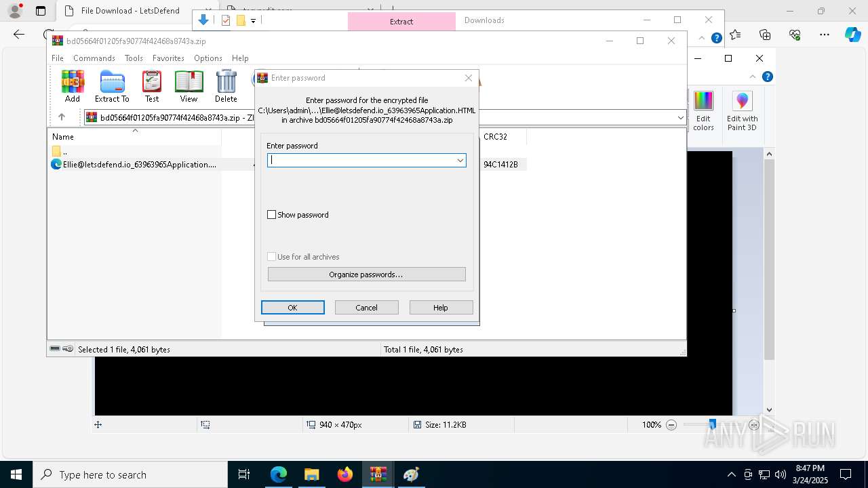Click the Edge Copilot icon
Image resolution: width=868 pixels, height=488 pixels.
pos(852,35)
